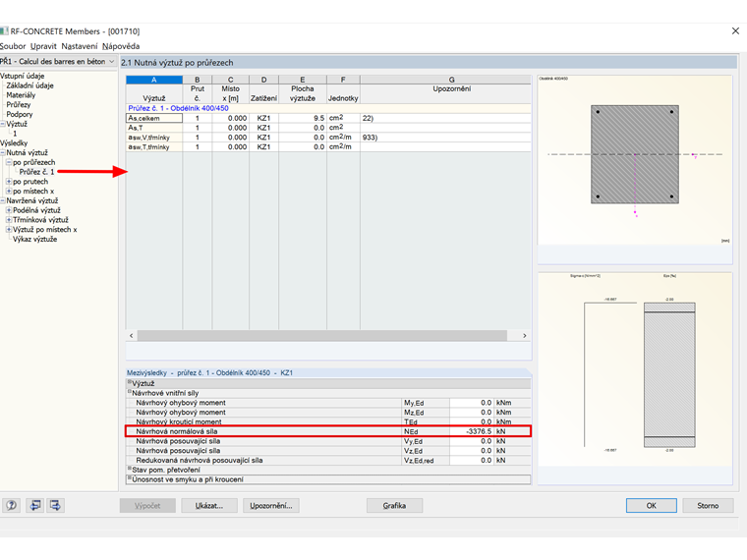The height and width of the screenshot is (560, 747).
Task: Select column A header
Action: pos(154,80)
